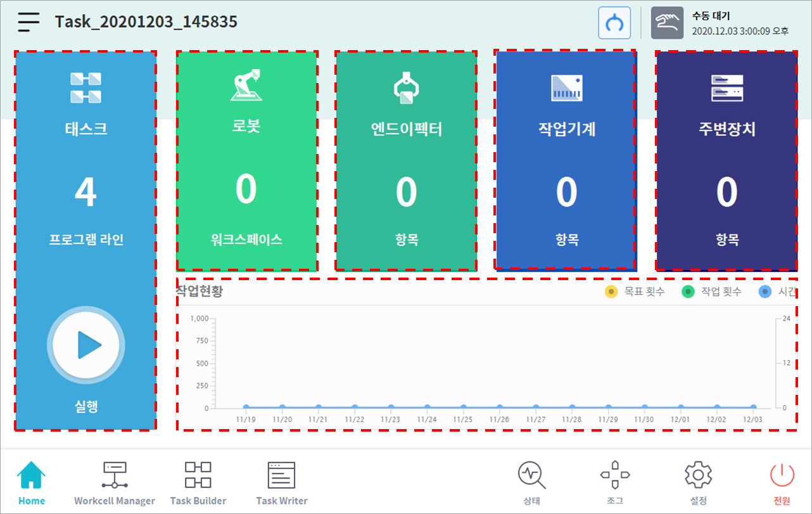Open Workcell Manager from bottom bar
This screenshot has width=812, height=514.
115,483
